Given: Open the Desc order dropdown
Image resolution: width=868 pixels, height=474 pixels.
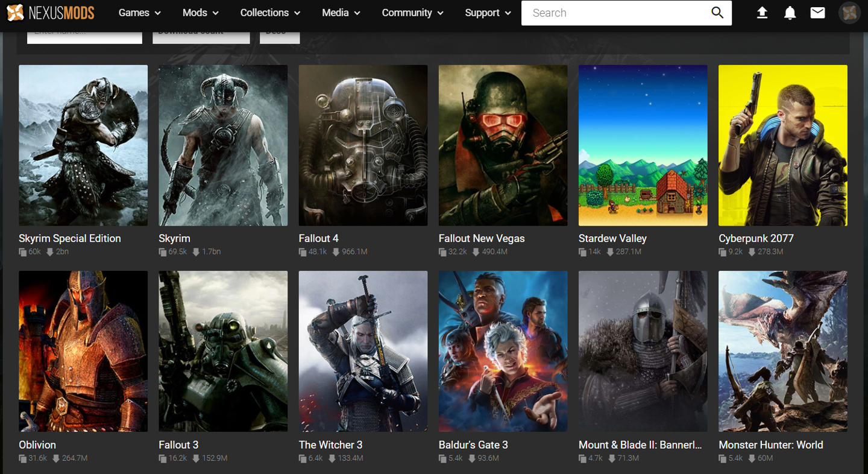Looking at the screenshot, I should coord(280,37).
